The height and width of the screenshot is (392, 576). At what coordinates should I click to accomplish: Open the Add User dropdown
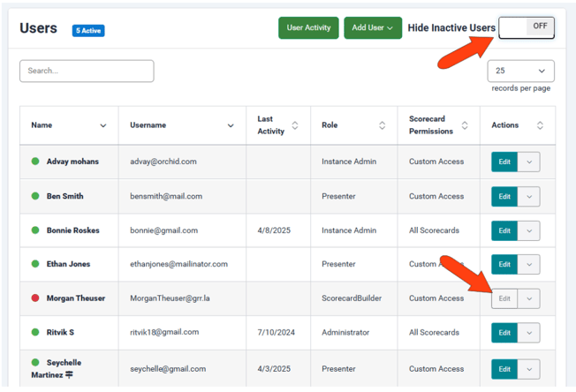tap(372, 28)
